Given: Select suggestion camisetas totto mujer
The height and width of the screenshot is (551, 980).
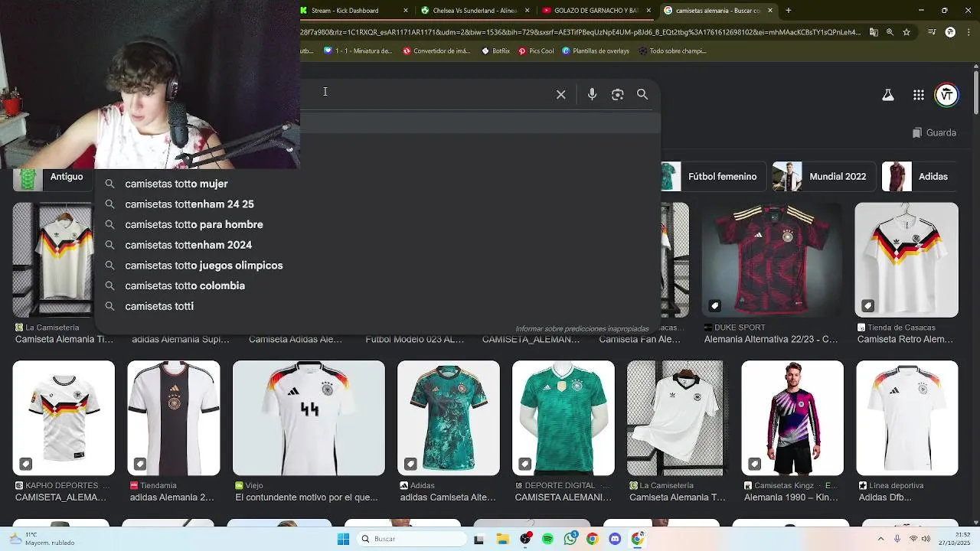Looking at the screenshot, I should coord(377,184).
